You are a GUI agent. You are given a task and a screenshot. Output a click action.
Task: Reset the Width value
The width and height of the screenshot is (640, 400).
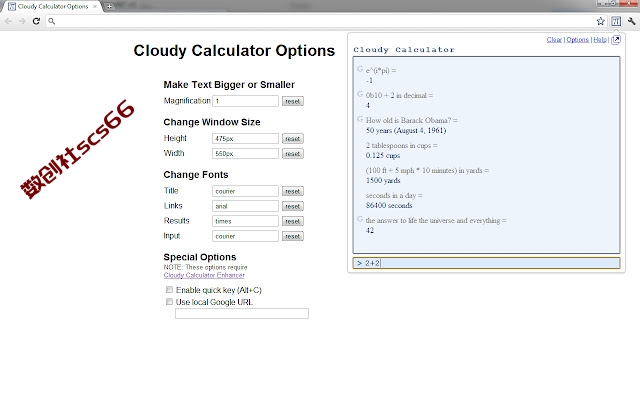[293, 154]
